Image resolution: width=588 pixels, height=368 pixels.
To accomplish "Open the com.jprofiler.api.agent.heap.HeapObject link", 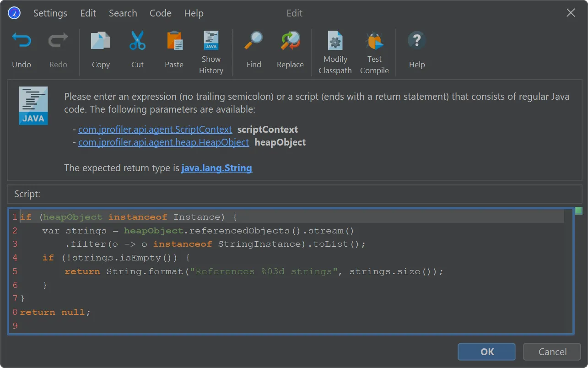I will pyautogui.click(x=163, y=142).
